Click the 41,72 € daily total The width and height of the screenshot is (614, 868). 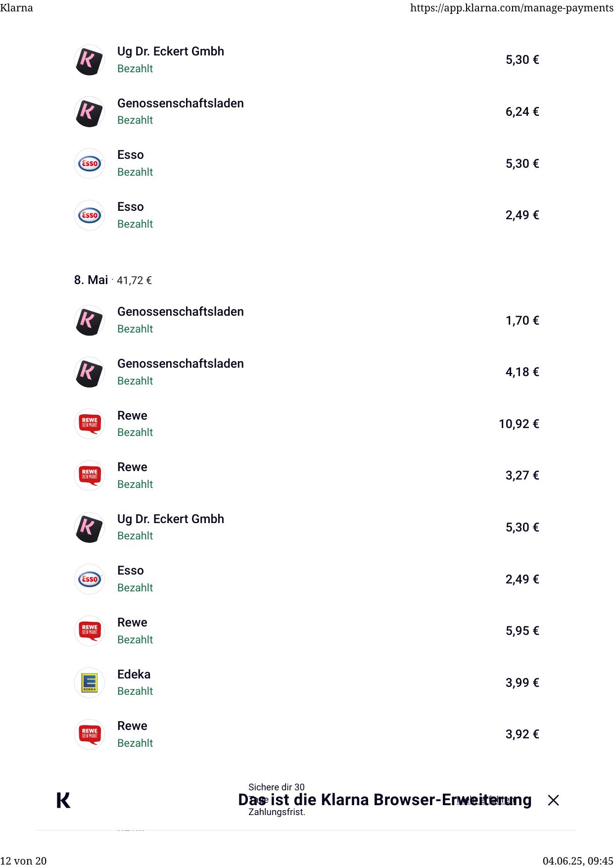134,281
